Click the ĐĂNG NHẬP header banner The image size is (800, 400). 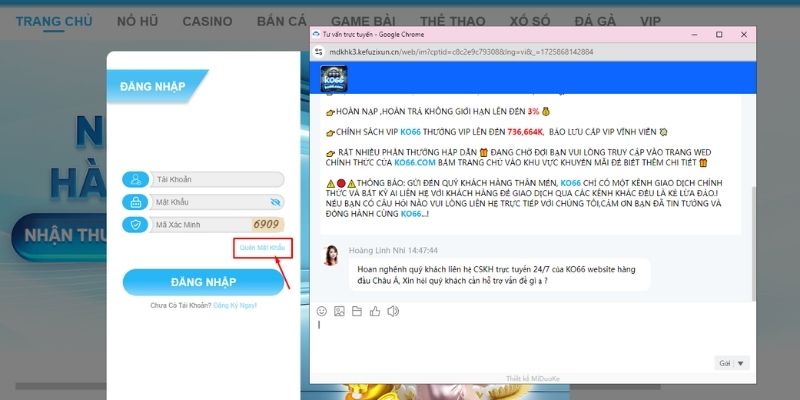pos(158,86)
